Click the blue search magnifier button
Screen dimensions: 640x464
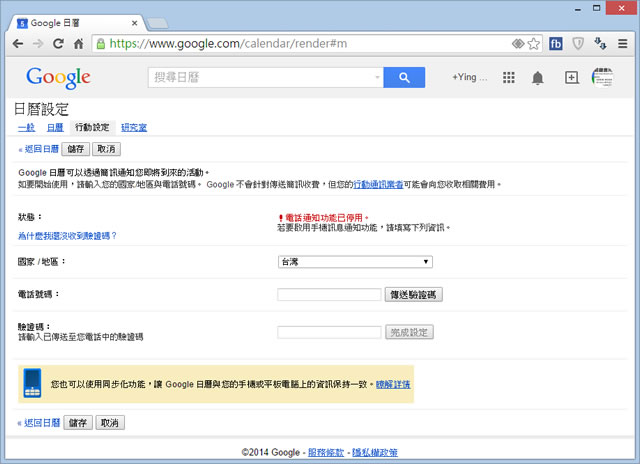pyautogui.click(x=404, y=78)
